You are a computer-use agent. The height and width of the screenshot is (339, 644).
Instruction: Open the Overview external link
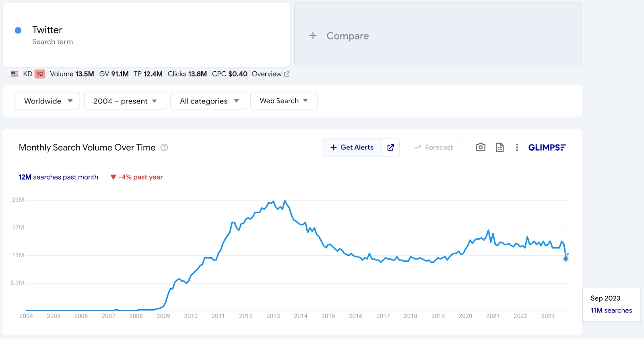(270, 74)
